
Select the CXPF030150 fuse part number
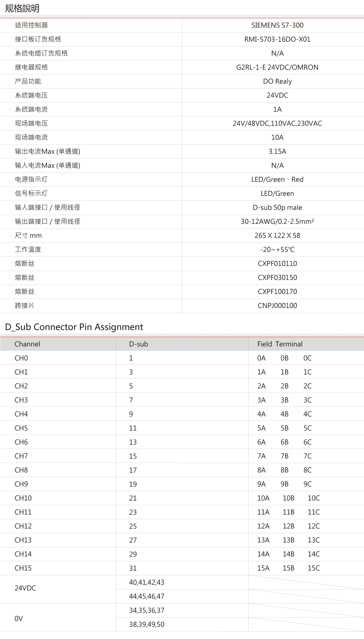(277, 278)
